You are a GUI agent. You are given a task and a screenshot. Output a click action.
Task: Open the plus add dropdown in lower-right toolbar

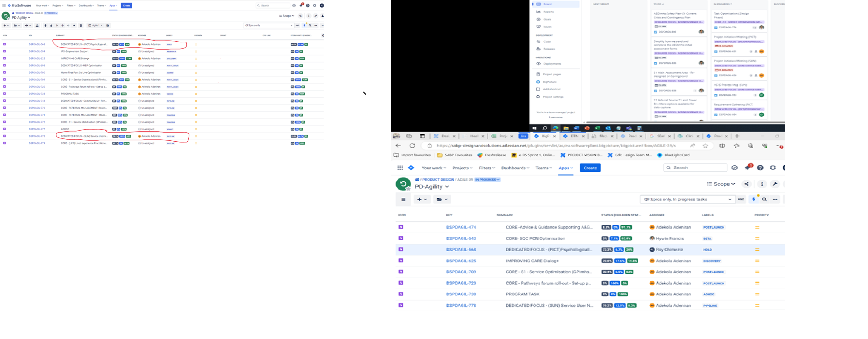pos(422,199)
